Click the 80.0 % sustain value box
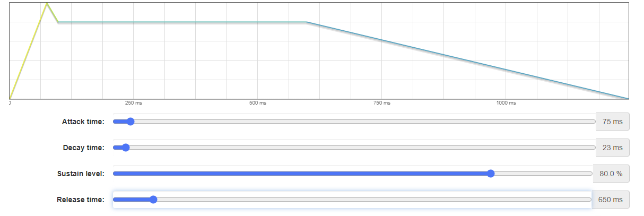 611,174
